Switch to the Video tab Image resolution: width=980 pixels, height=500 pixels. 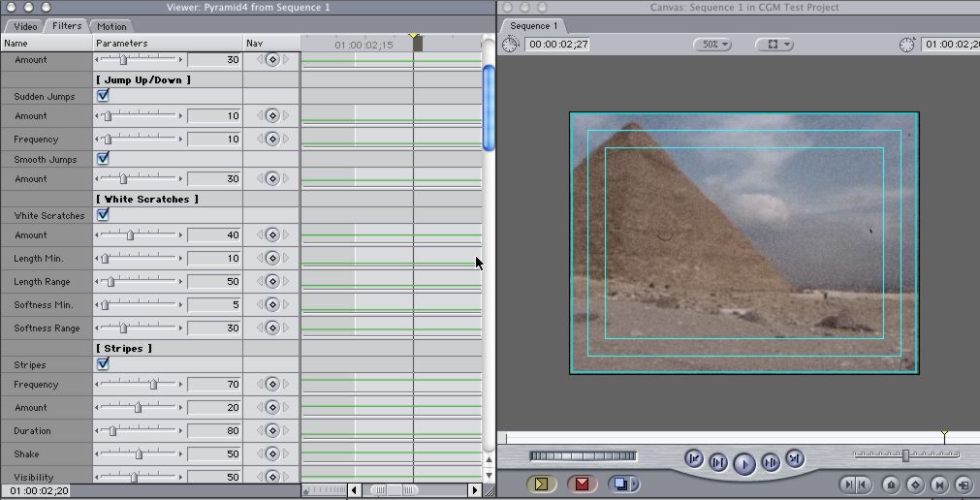25,26
